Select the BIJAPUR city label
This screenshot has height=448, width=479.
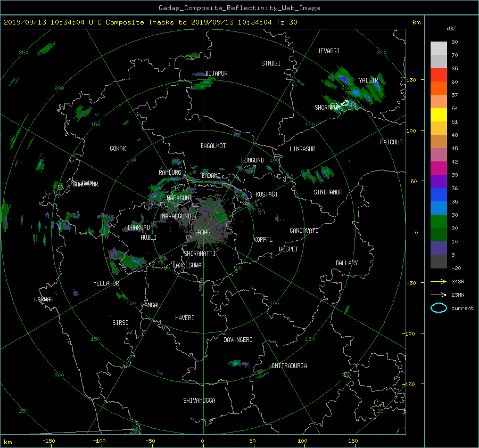[216, 74]
